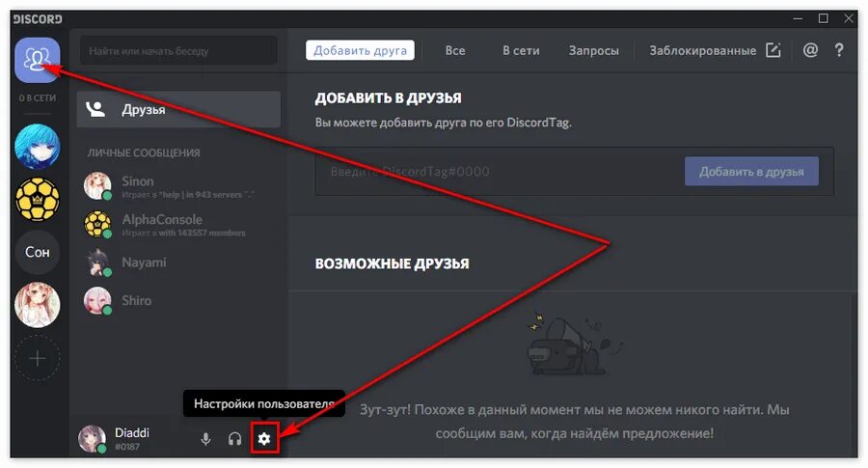Switch to the 'Все' tab
The image size is (868, 468).
[455, 50]
